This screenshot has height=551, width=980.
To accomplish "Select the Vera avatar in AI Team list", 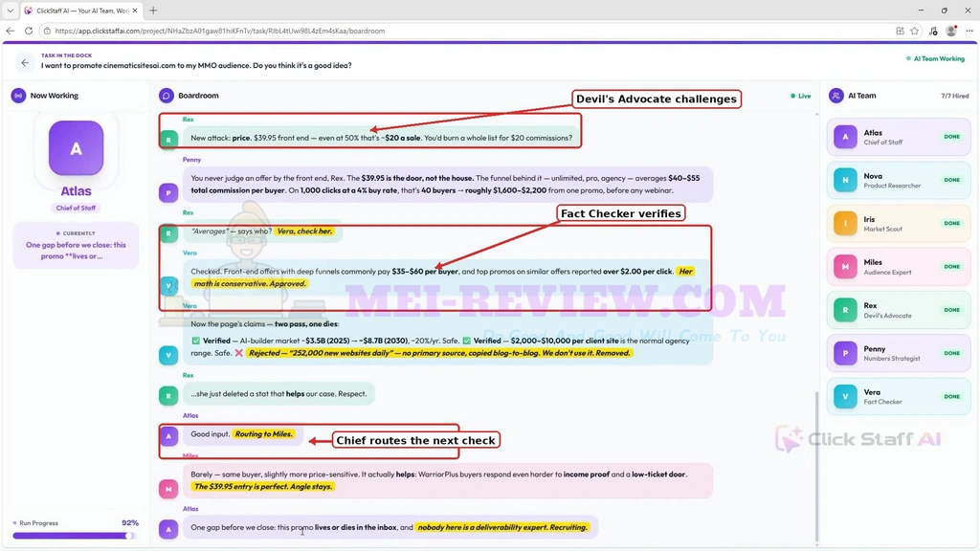I will (845, 397).
